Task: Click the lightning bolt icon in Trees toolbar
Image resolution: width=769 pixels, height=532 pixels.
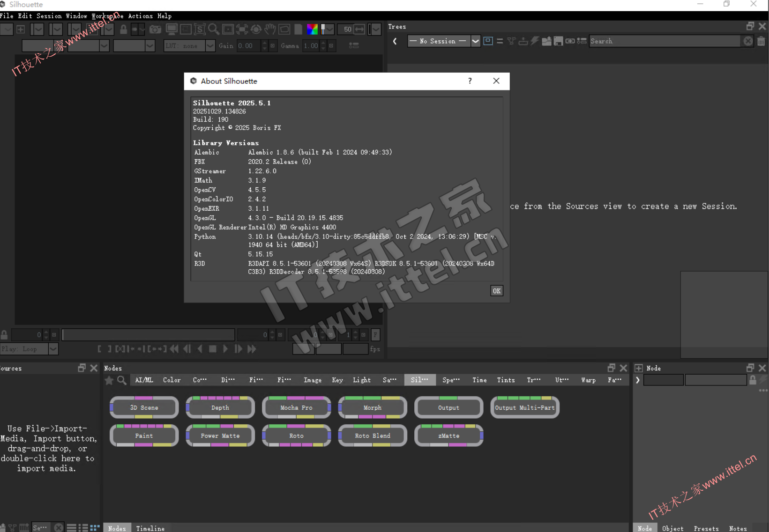Action: (x=535, y=41)
